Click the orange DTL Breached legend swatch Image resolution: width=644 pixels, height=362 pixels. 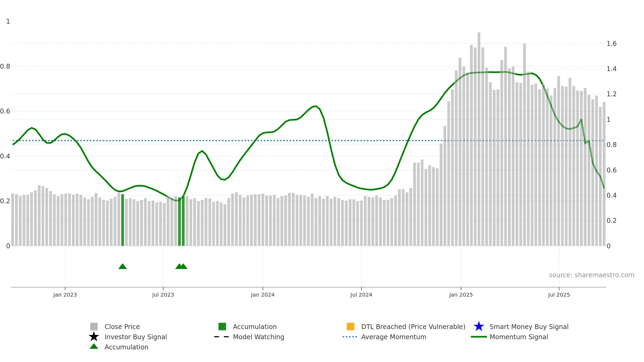click(x=350, y=327)
